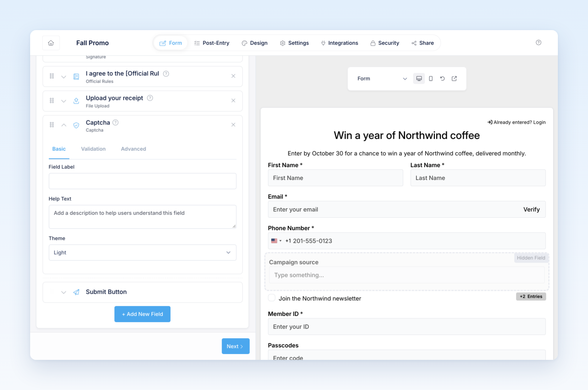Viewport: 588px width, 390px height.
Task: Click the Field Label input box
Action: 143,181
